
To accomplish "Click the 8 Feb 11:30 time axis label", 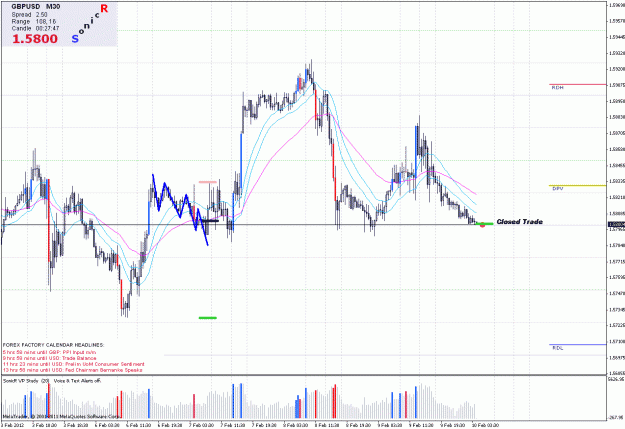I will point(327,425).
